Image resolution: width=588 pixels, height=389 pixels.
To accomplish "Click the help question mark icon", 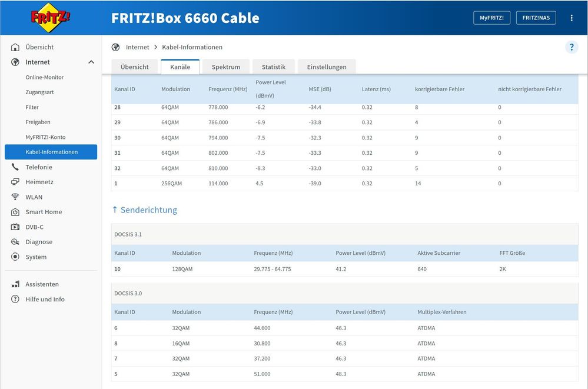I will 572,48.
